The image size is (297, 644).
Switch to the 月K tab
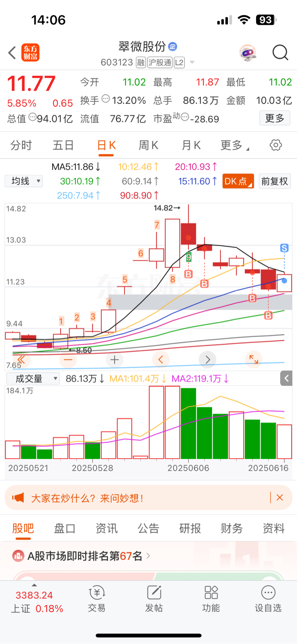(191, 145)
